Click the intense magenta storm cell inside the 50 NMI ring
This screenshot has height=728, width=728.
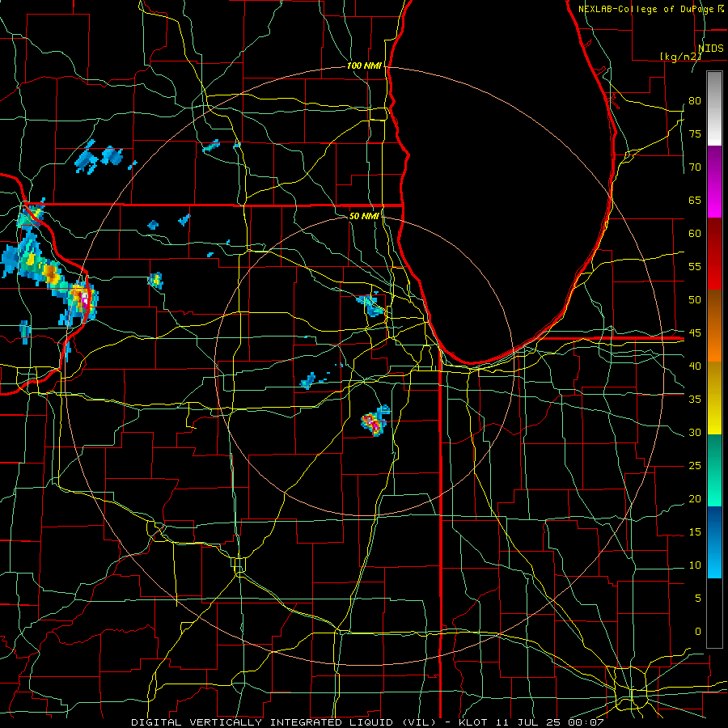(x=375, y=423)
